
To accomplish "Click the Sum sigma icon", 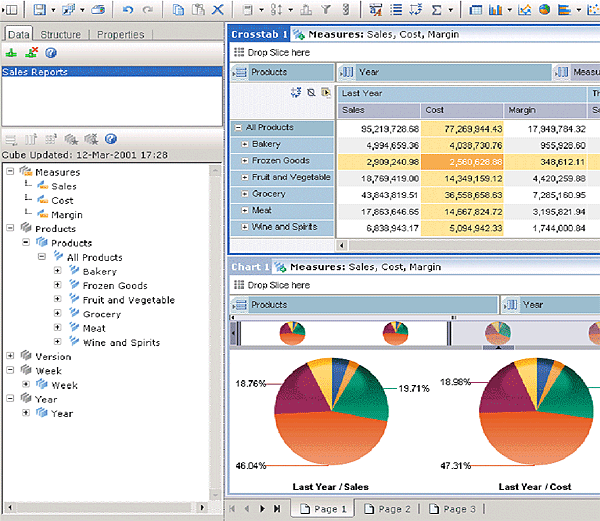I will point(435,9).
